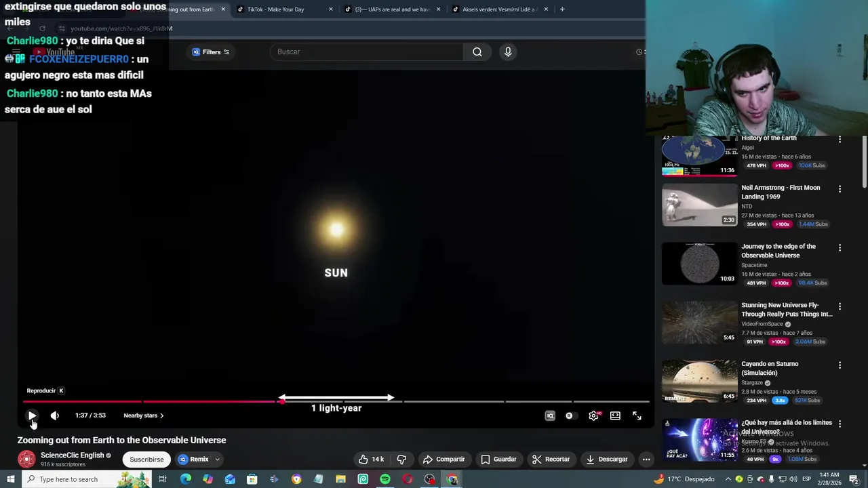Switch the player to theater mode

point(615,415)
